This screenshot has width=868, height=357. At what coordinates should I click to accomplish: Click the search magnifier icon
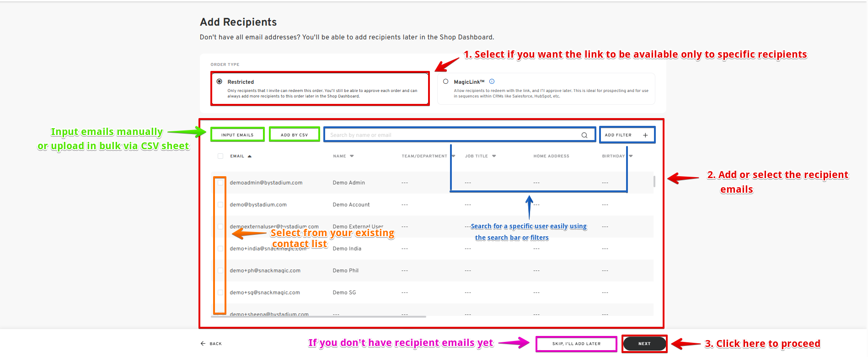pyautogui.click(x=584, y=135)
